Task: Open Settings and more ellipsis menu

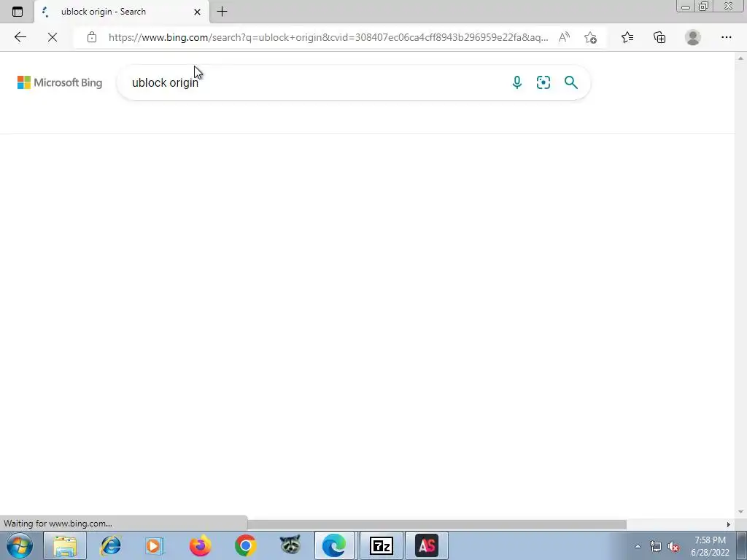Action: (726, 37)
